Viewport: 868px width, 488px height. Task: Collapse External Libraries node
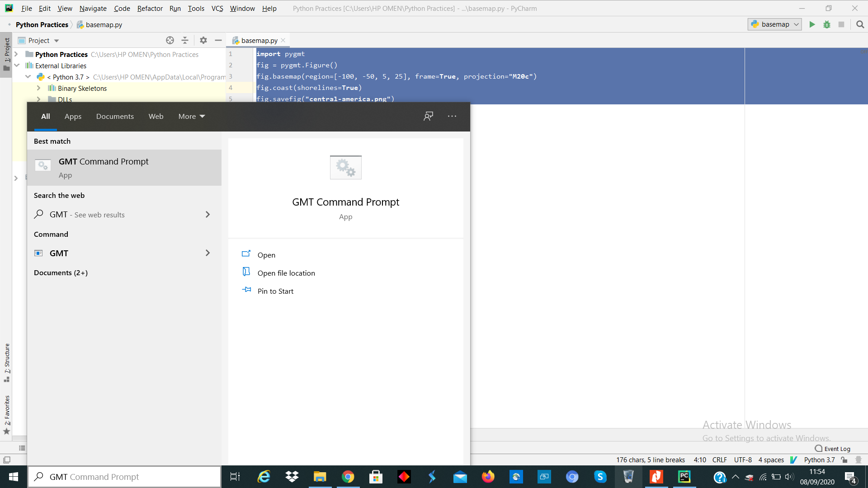17,66
